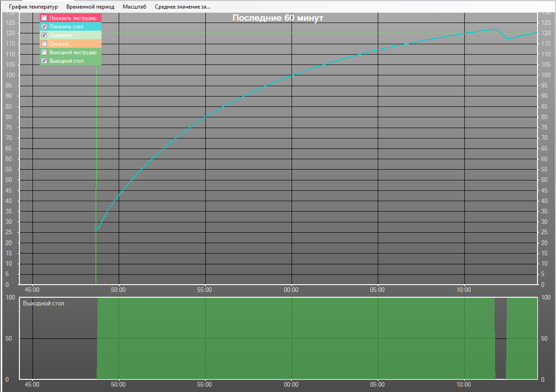556x392 pixels.
Task: Click the "Выходной стол" label in lower chart
Action: click(43, 304)
